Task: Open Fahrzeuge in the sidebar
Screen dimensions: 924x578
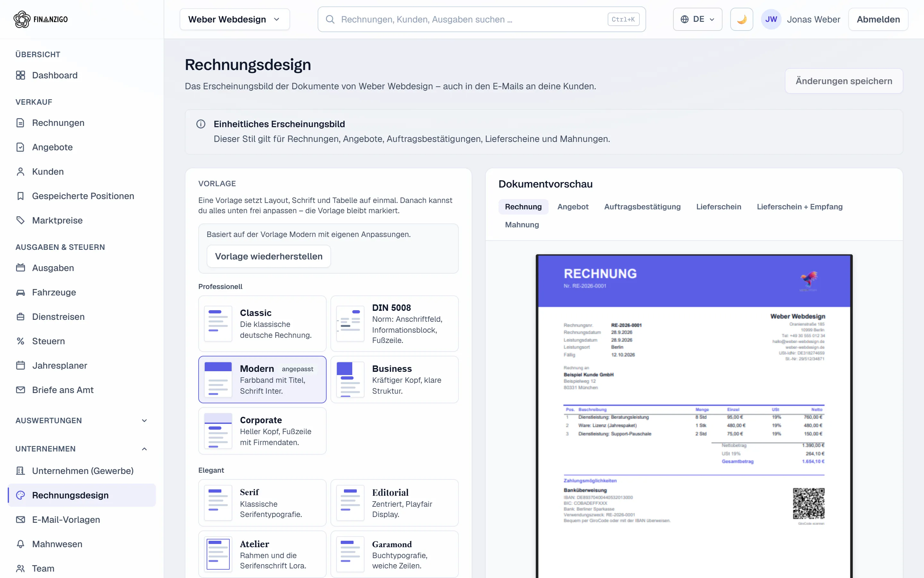Action: 81,293
